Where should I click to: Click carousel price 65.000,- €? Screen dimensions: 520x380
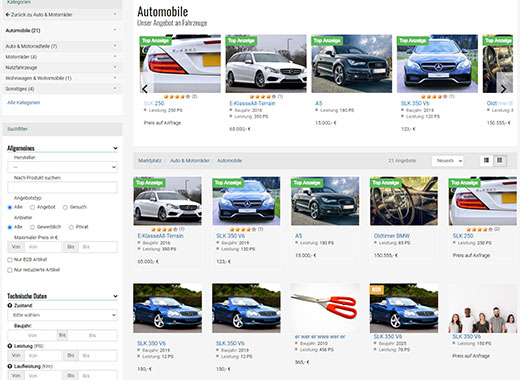point(240,129)
